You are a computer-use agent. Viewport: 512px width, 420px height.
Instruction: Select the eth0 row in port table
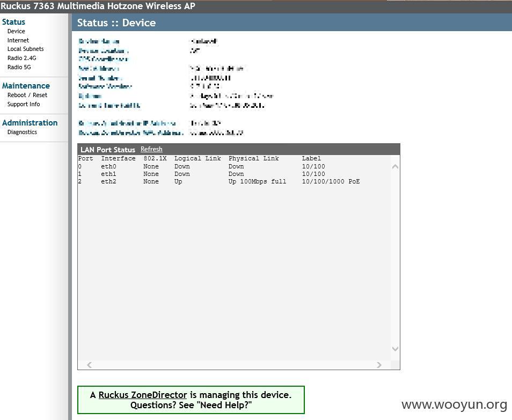201,166
